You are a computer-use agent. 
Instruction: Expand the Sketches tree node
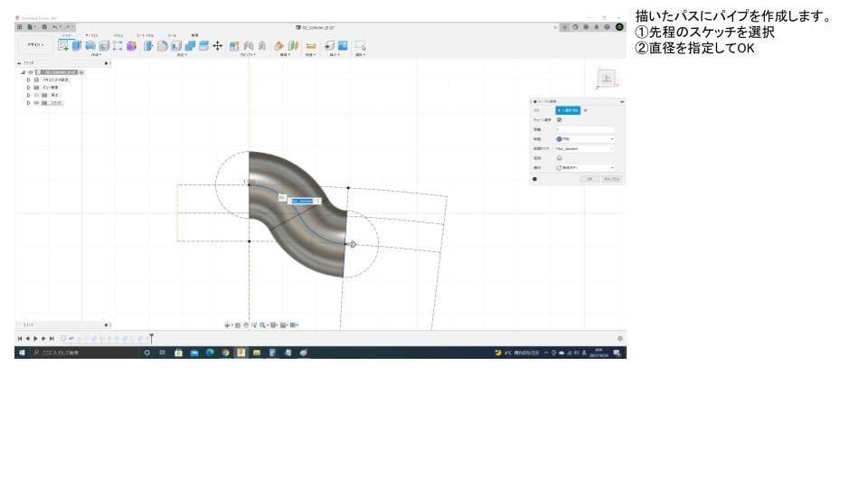tap(29, 103)
